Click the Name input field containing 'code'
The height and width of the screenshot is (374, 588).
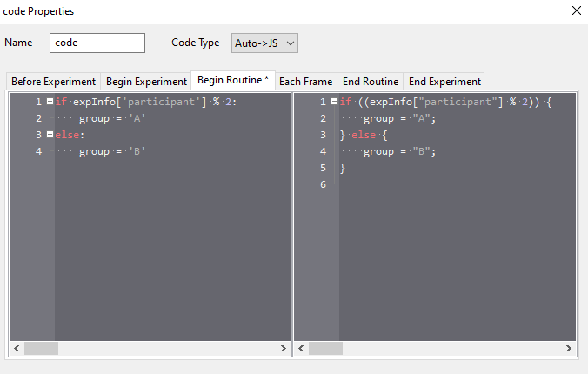(97, 43)
